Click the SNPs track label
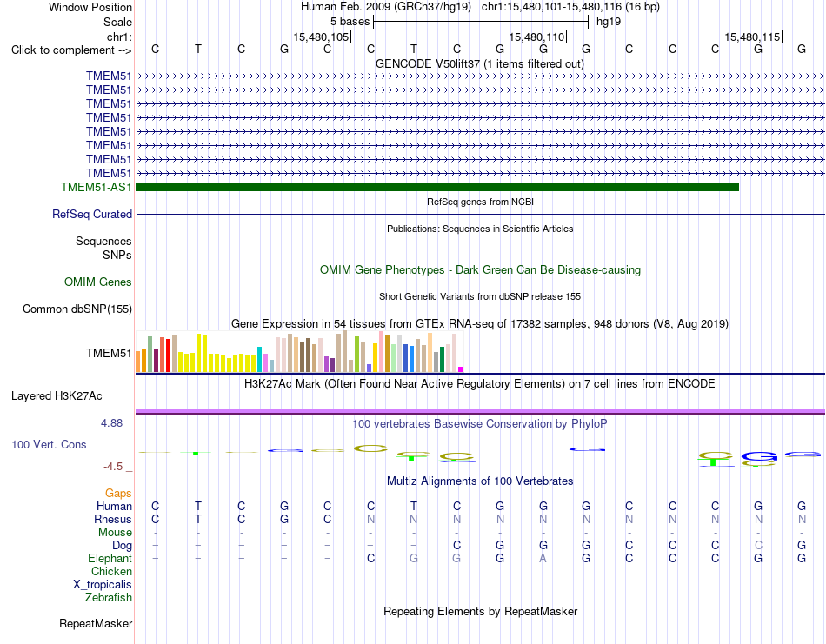The width and height of the screenshot is (826, 644). coord(117,255)
